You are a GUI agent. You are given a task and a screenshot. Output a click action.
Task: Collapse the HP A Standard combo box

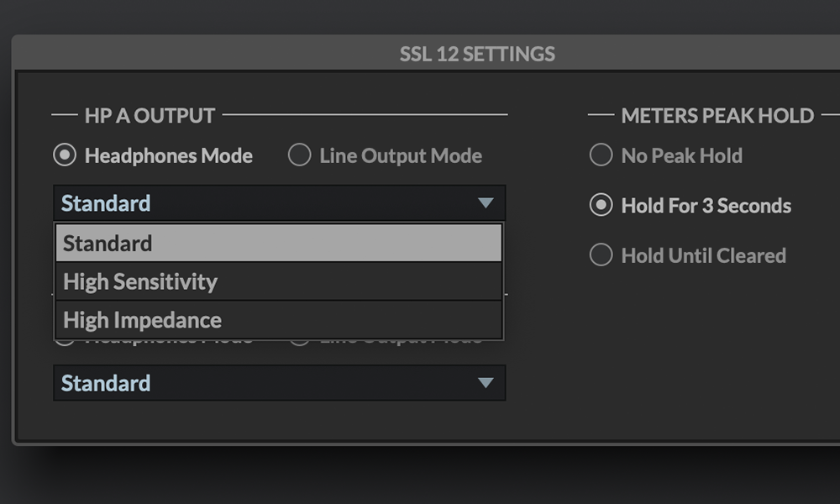click(x=279, y=203)
